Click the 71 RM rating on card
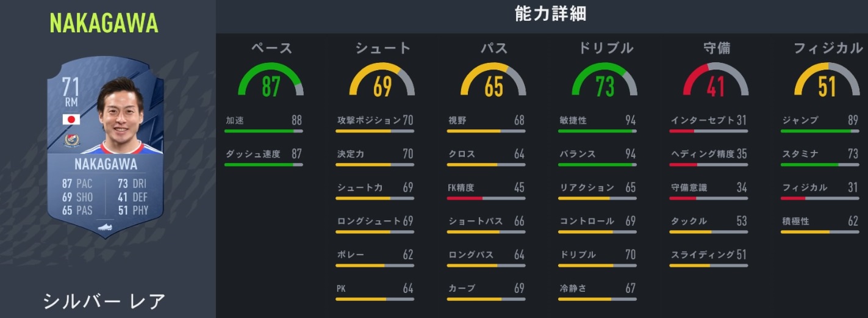This screenshot has width=868, height=318. point(71,93)
